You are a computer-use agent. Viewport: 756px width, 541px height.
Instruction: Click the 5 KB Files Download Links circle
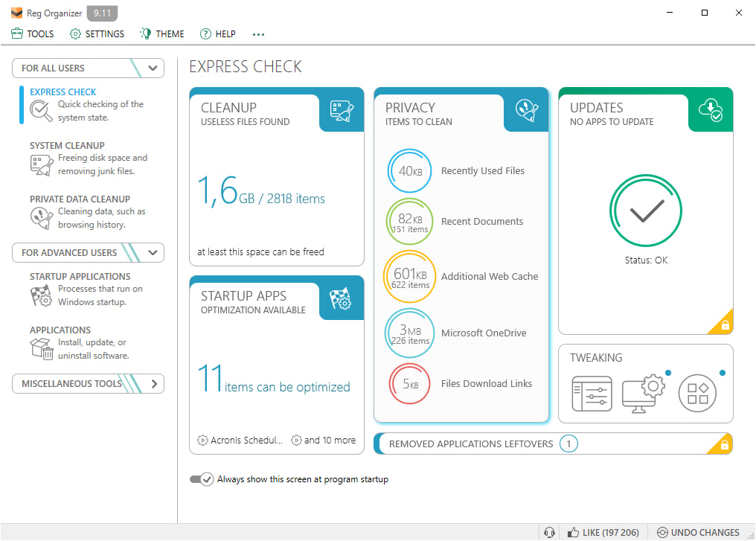[409, 384]
